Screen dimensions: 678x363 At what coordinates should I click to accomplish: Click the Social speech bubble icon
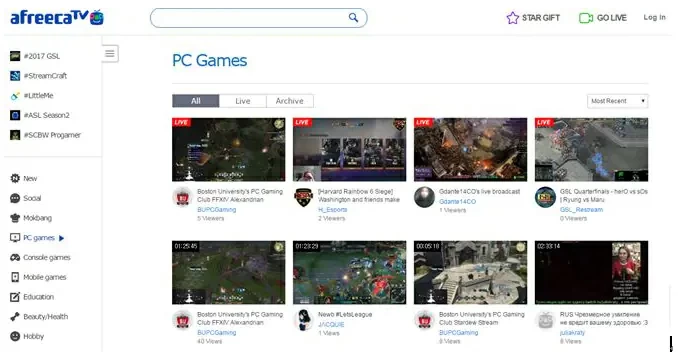click(15, 198)
